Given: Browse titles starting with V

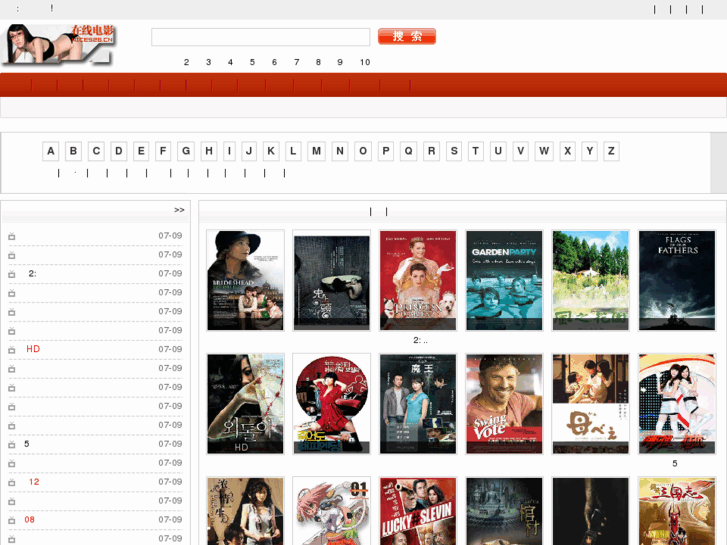Looking at the screenshot, I should click(521, 151).
